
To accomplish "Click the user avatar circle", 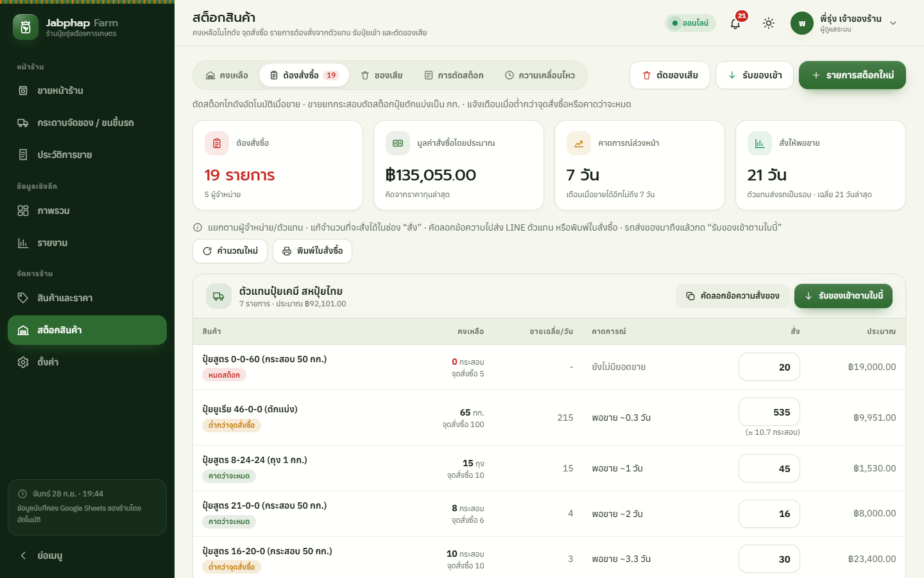I will point(802,23).
